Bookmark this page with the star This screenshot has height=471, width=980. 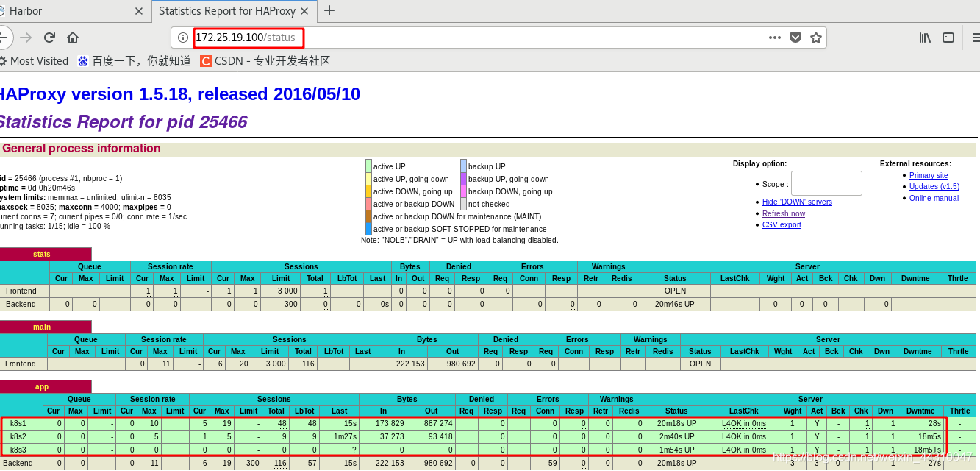(x=816, y=38)
